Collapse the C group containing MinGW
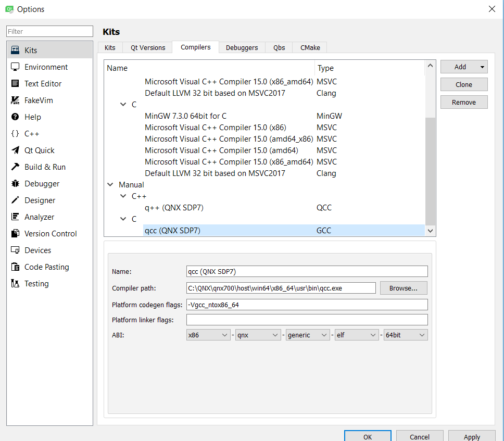 123,104
